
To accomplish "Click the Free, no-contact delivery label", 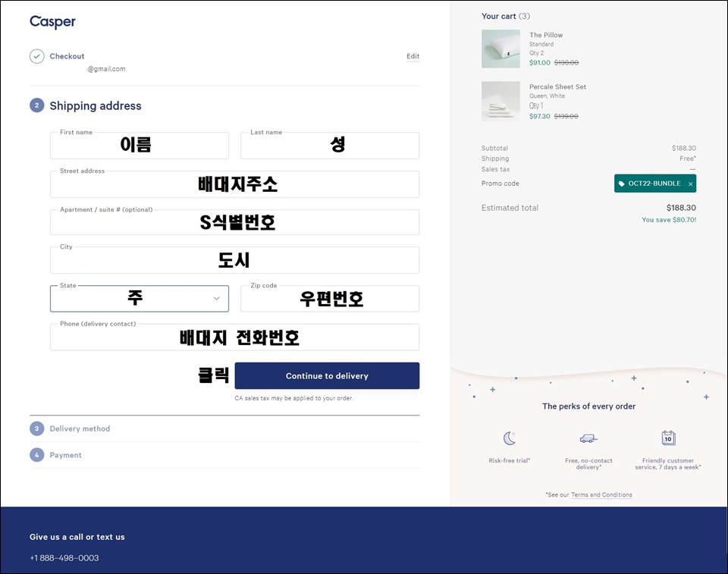I will pos(588,464).
